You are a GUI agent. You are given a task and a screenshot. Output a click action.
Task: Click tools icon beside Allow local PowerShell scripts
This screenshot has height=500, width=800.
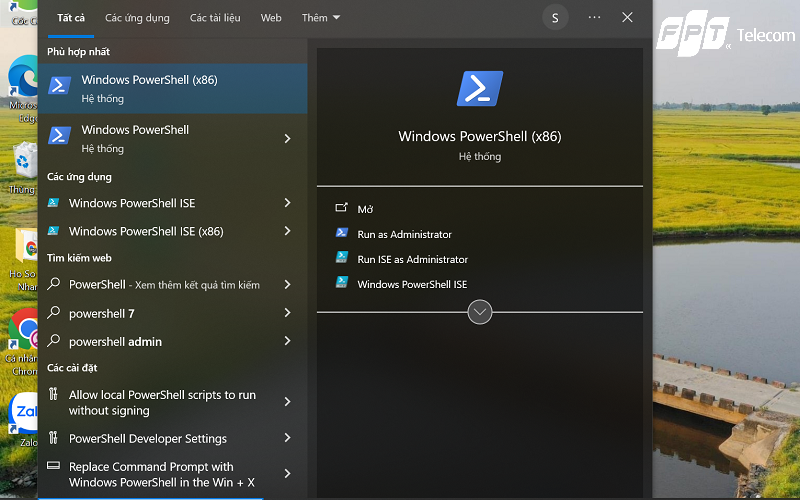(53, 394)
